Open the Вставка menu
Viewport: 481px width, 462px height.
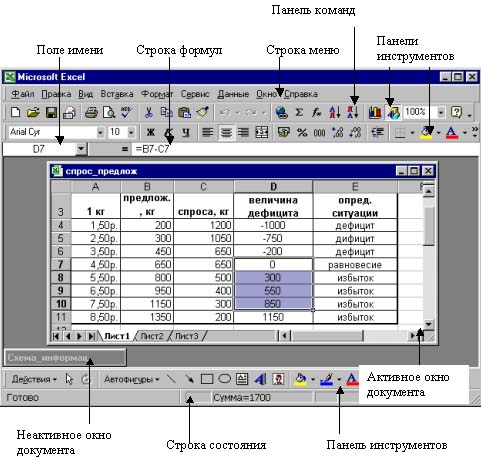point(117,94)
